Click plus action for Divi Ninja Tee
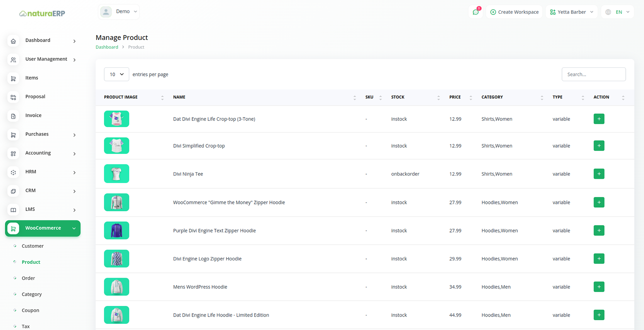644x330 pixels. [599, 174]
